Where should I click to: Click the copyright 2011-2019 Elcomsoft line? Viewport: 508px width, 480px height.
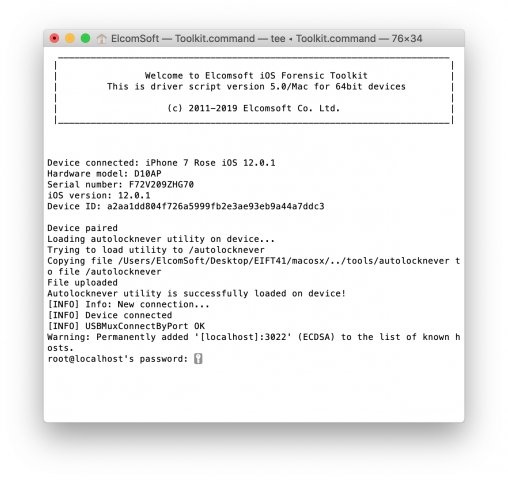click(253, 108)
